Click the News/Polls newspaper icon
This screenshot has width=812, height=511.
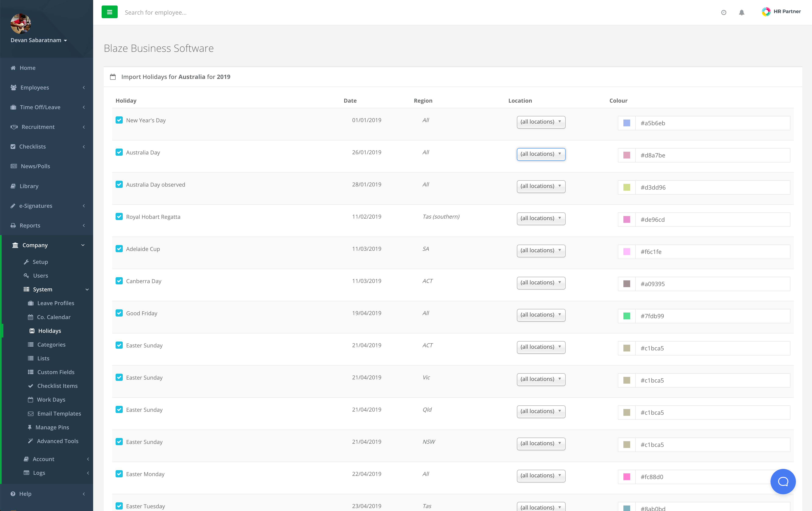14,166
